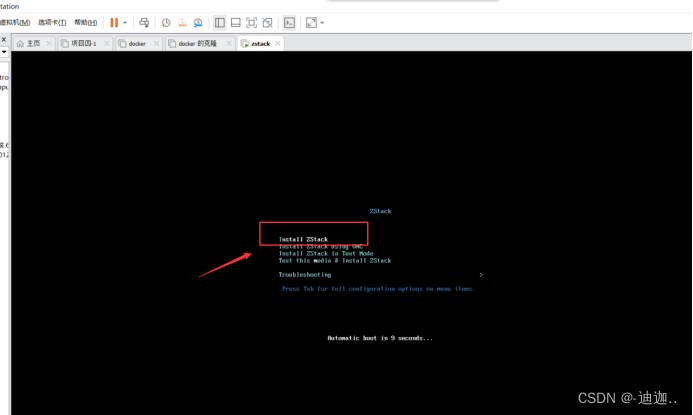Screen dimensions: 693x415
Task: Close the 主页 tab
Action: tap(49, 43)
